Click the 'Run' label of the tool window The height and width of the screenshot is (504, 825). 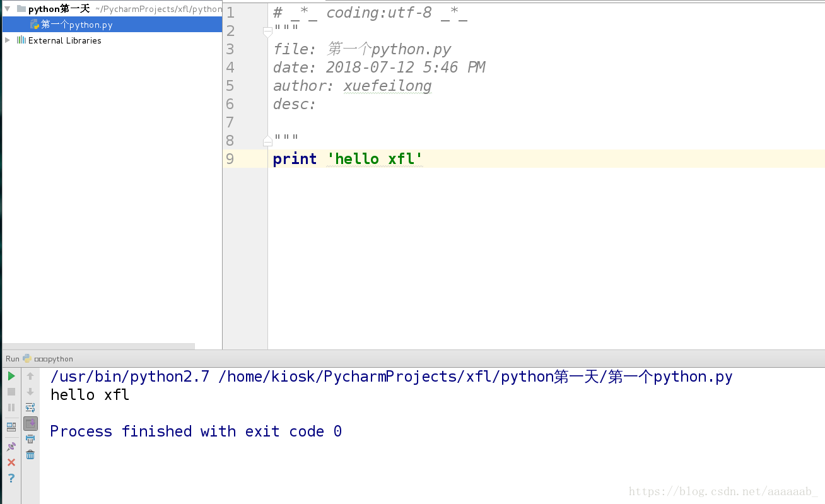(13, 359)
